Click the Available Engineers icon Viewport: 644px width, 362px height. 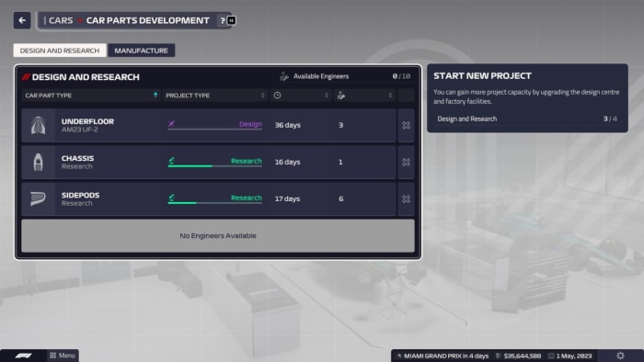click(x=284, y=76)
